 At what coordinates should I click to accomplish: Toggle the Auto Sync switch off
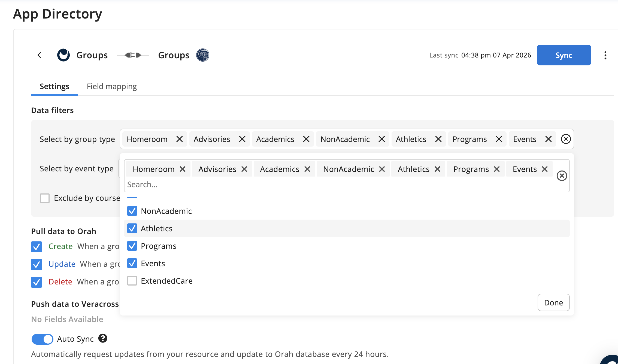click(43, 339)
